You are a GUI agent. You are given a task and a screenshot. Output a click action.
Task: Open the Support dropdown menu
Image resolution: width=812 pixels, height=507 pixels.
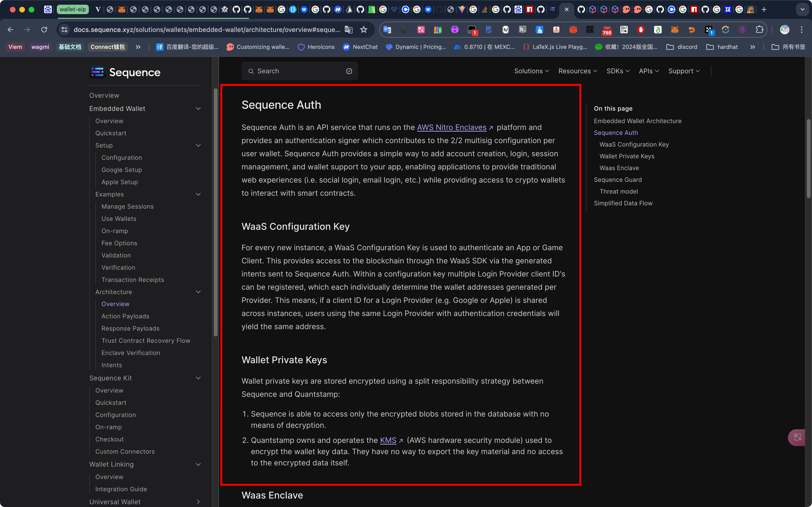(x=684, y=71)
